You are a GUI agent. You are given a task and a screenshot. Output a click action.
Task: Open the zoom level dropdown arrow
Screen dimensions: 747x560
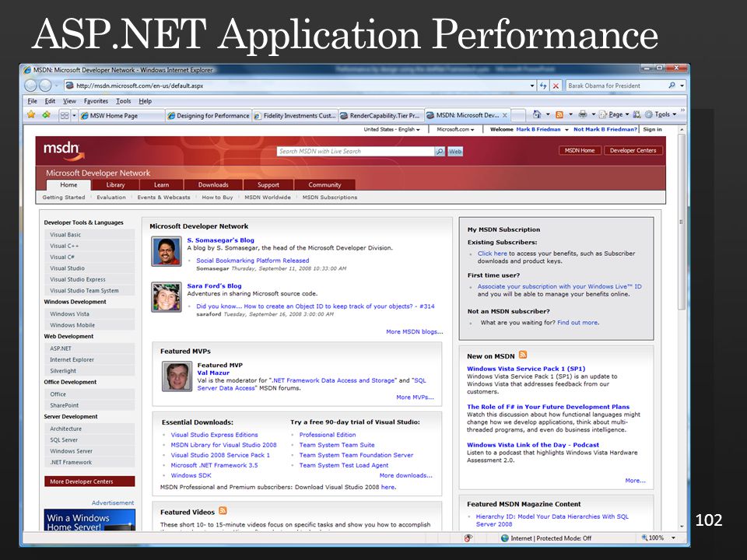click(x=673, y=537)
